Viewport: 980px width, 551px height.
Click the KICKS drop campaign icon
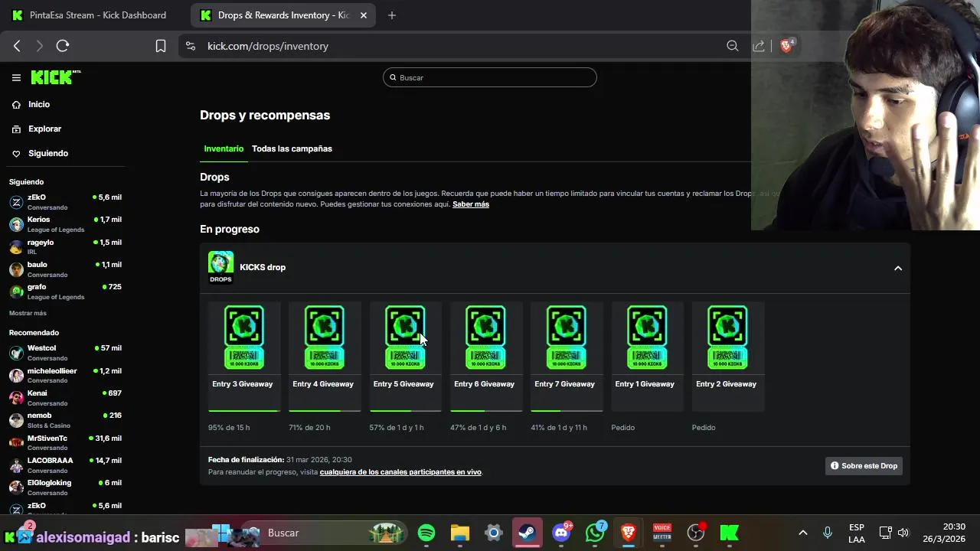coord(220,267)
